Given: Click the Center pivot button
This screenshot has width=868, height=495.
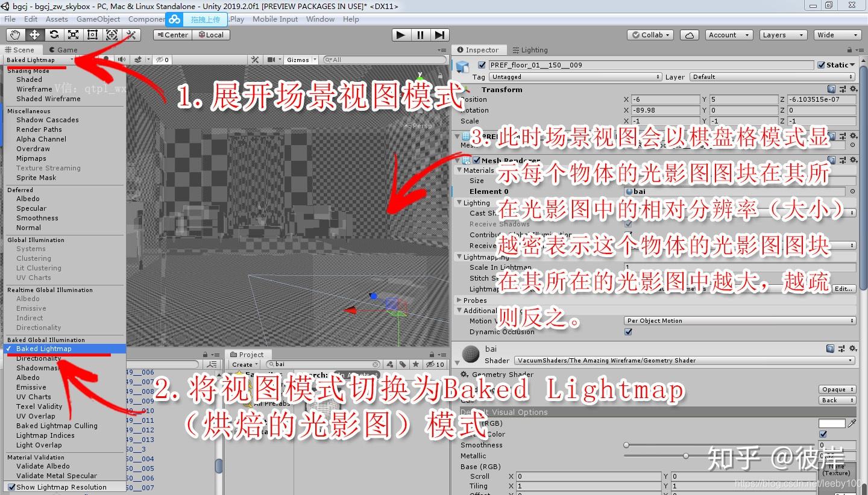Looking at the screenshot, I should point(172,34).
